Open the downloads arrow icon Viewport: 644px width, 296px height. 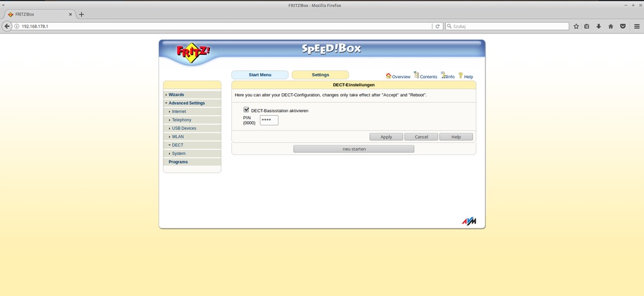(x=599, y=26)
